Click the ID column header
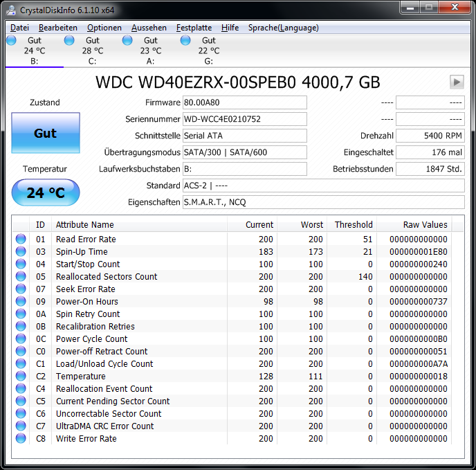 (x=40, y=225)
